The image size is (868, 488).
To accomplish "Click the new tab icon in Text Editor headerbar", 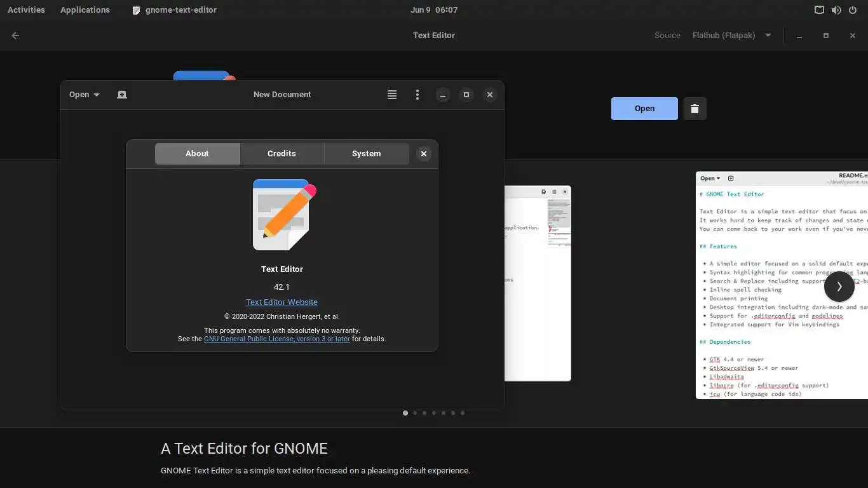I will (122, 95).
